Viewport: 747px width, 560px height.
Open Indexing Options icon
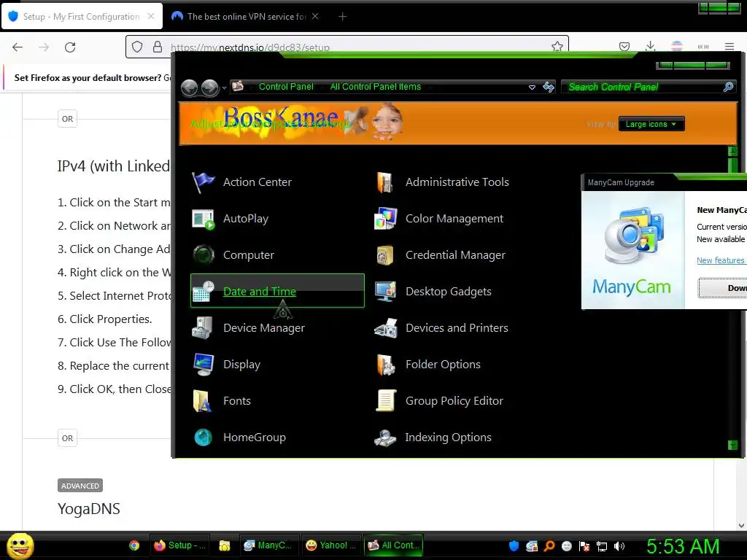tap(385, 437)
